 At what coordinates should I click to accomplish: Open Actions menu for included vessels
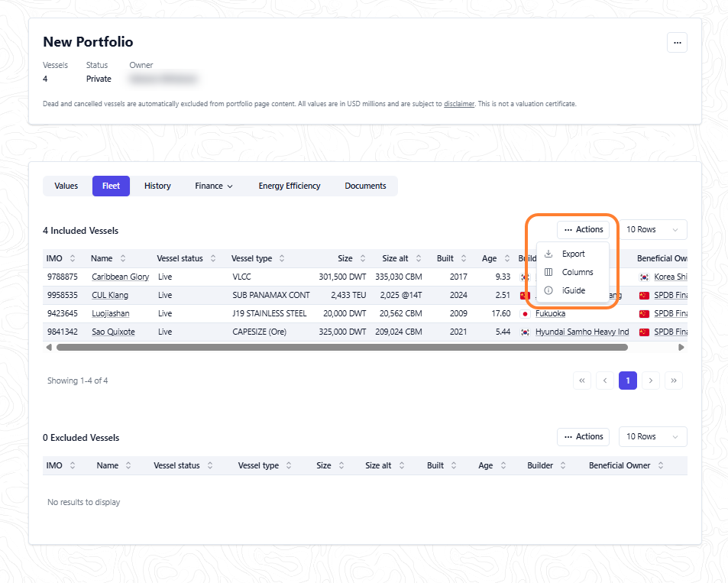point(583,229)
